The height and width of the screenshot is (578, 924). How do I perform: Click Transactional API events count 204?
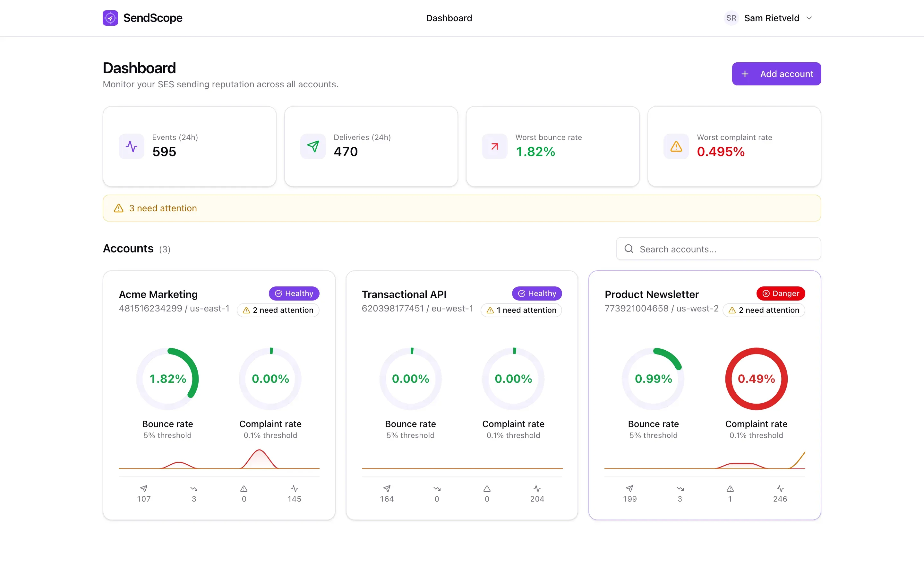click(537, 499)
